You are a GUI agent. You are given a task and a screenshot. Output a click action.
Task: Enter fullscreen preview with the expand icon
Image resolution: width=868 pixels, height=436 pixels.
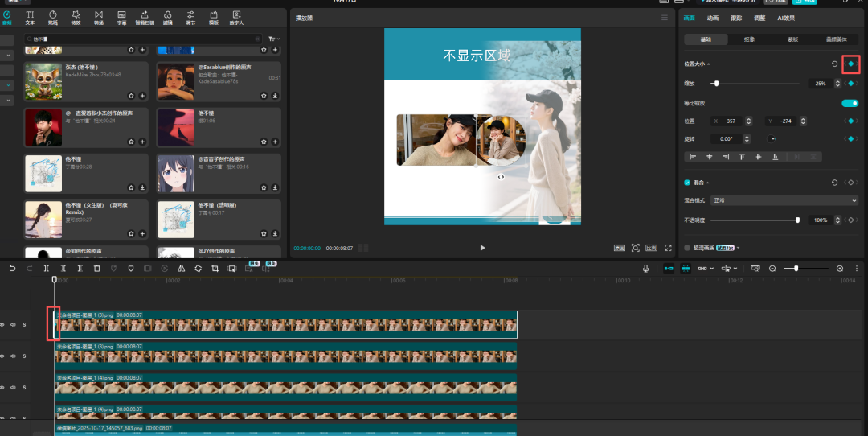coord(668,248)
